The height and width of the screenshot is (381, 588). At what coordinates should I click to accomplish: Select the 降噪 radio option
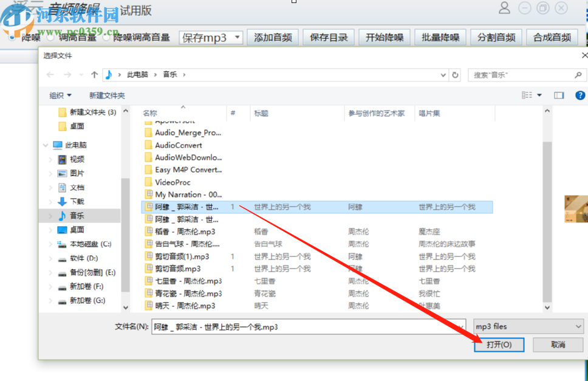pos(13,38)
